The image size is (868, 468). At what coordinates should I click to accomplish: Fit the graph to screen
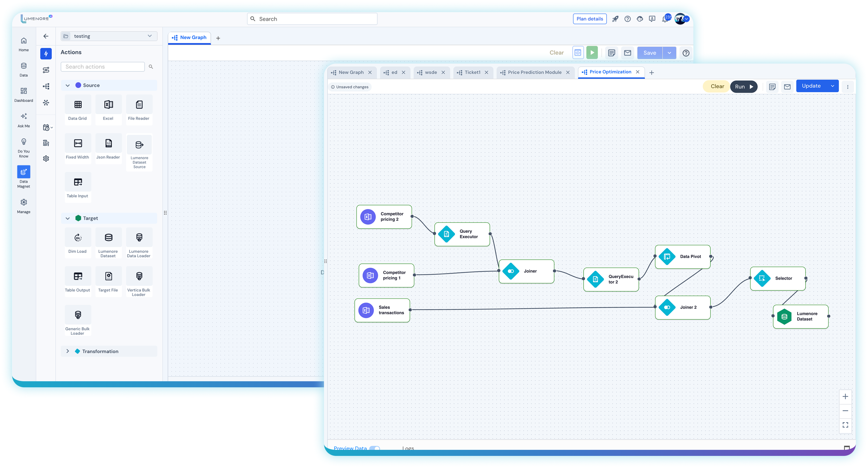[x=845, y=425]
